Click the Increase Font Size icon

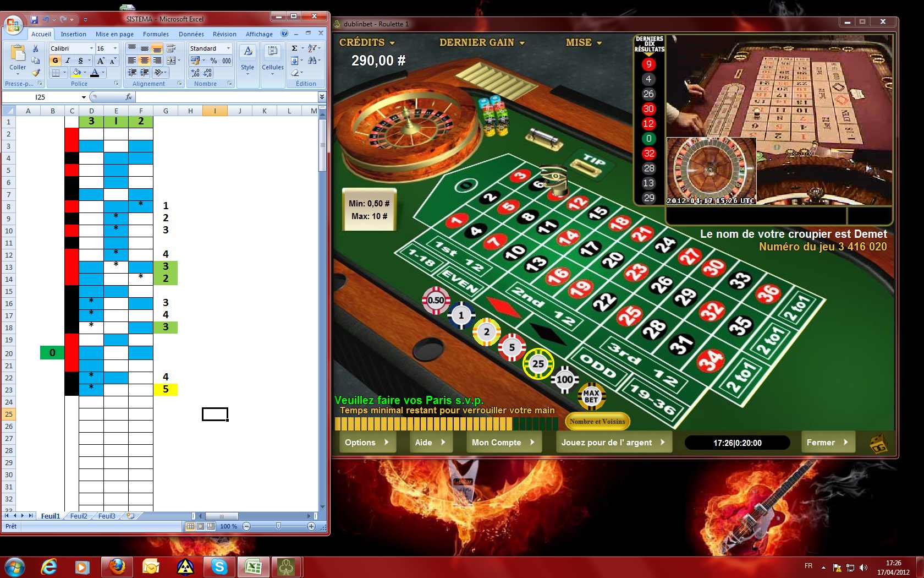click(x=101, y=61)
